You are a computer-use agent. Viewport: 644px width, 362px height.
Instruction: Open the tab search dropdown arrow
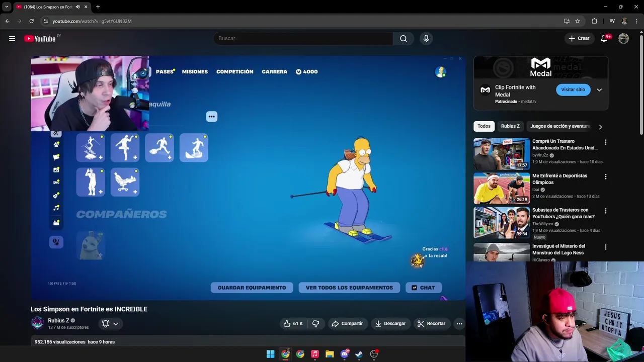tap(7, 7)
